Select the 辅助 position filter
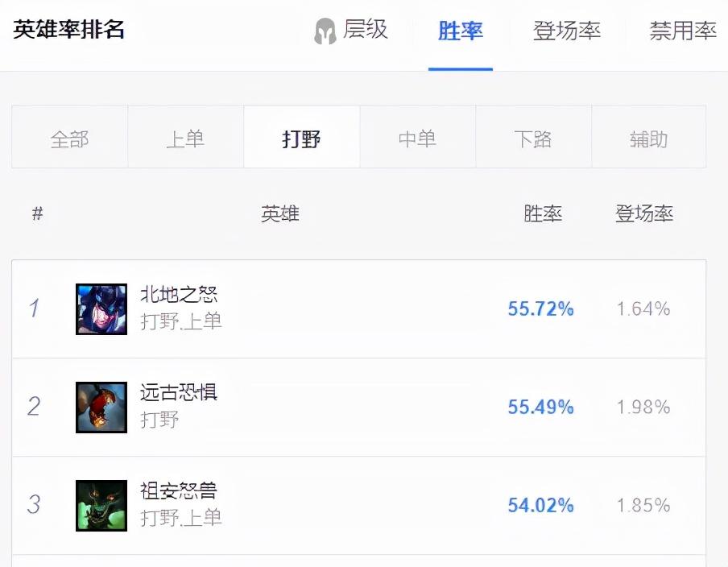The height and width of the screenshot is (567, 728). pos(649,137)
